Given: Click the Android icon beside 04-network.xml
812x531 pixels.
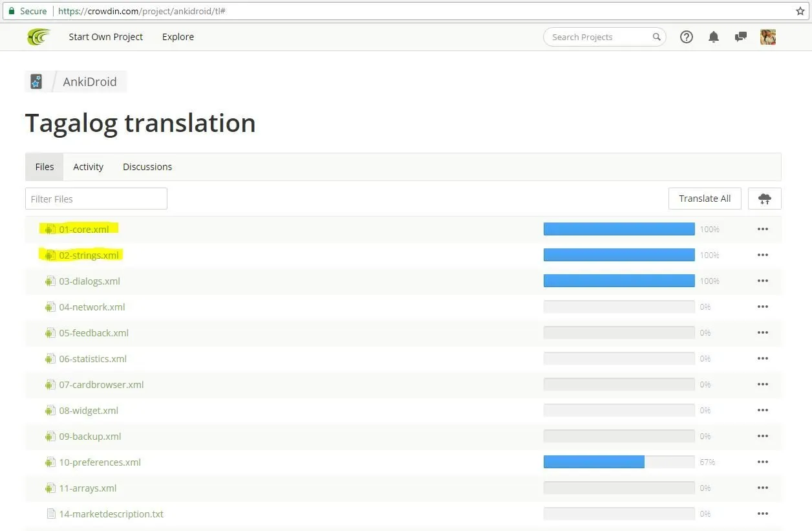Looking at the screenshot, I should pos(50,307).
